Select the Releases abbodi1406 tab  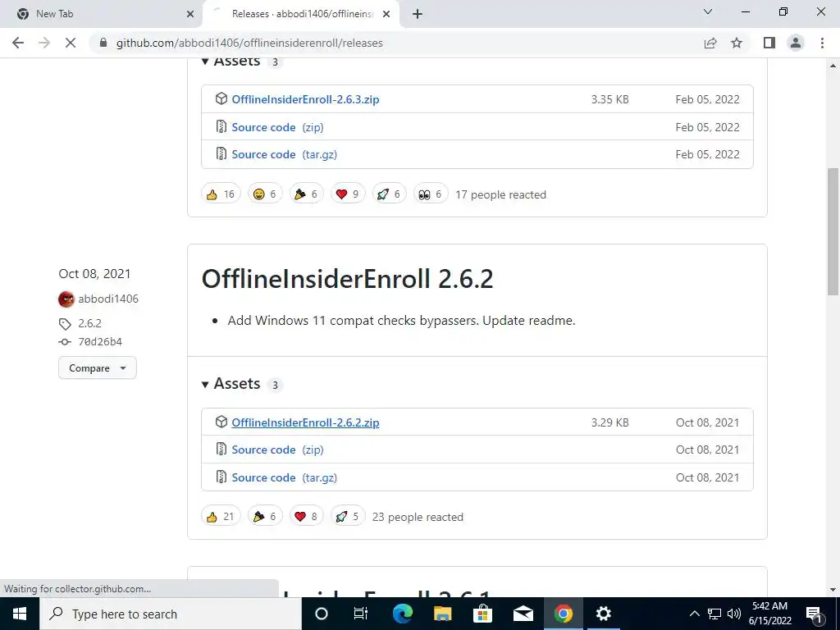click(301, 14)
